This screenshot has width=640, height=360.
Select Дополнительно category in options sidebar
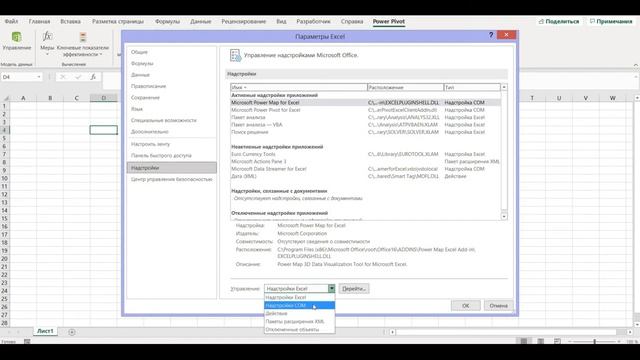click(171, 132)
